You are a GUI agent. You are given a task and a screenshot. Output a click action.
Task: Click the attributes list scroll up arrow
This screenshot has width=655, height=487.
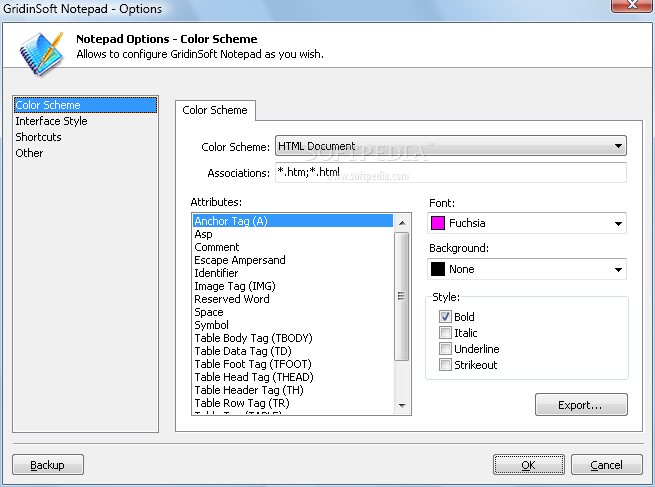click(x=402, y=223)
